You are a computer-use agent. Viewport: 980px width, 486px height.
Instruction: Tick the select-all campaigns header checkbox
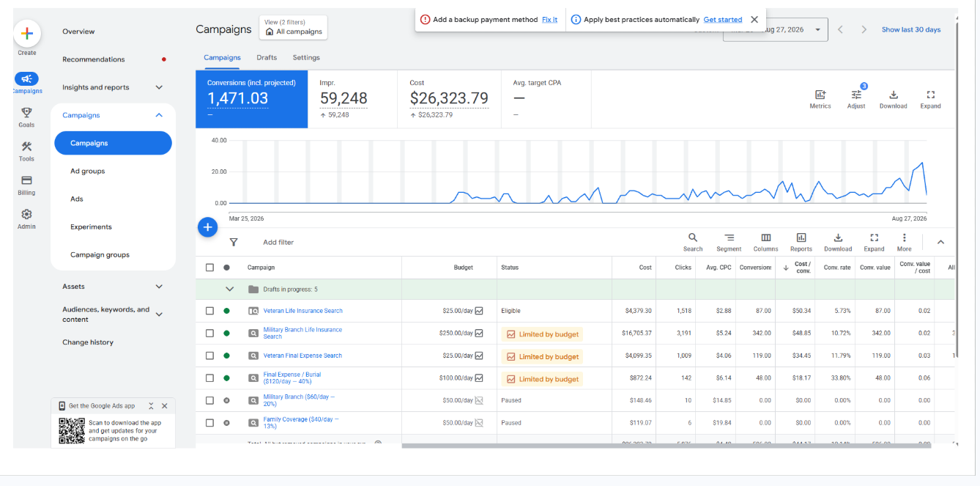click(210, 268)
